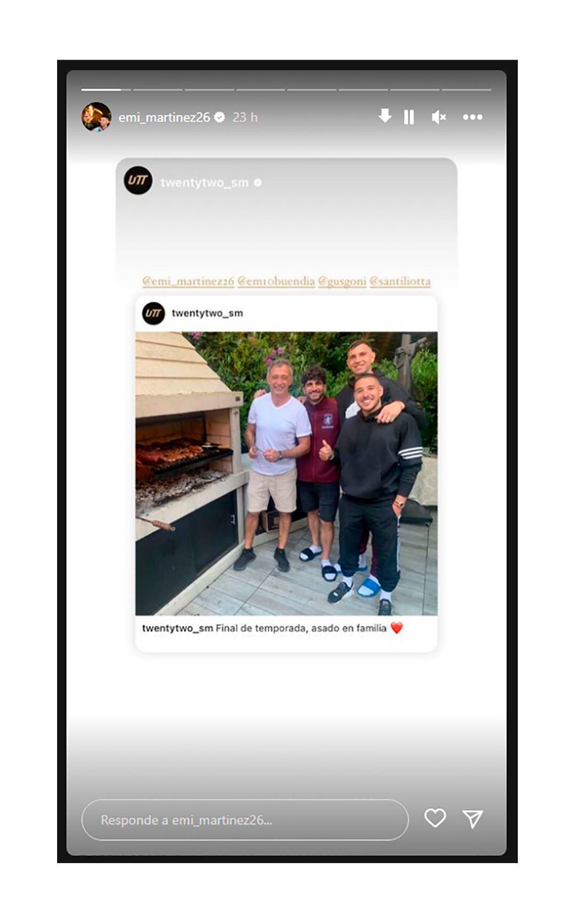576x924 pixels.
Task: Click the twentytwo_sm avatar in embedded post
Action: click(x=154, y=313)
